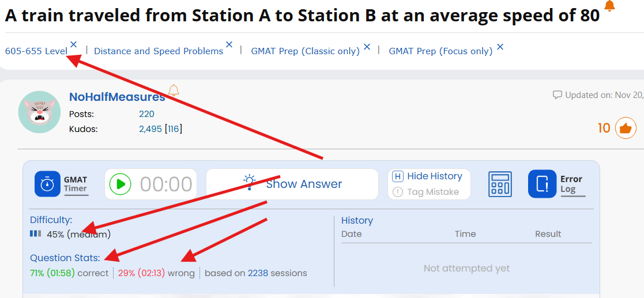Click the 2238 sessions link
The width and height of the screenshot is (644, 298).
[x=258, y=273]
